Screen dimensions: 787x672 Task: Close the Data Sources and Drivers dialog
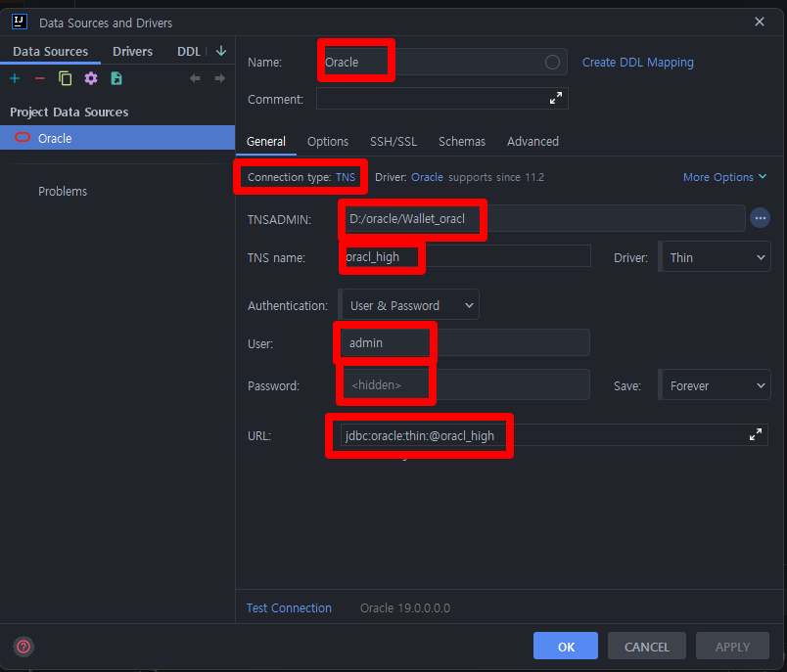[760, 22]
